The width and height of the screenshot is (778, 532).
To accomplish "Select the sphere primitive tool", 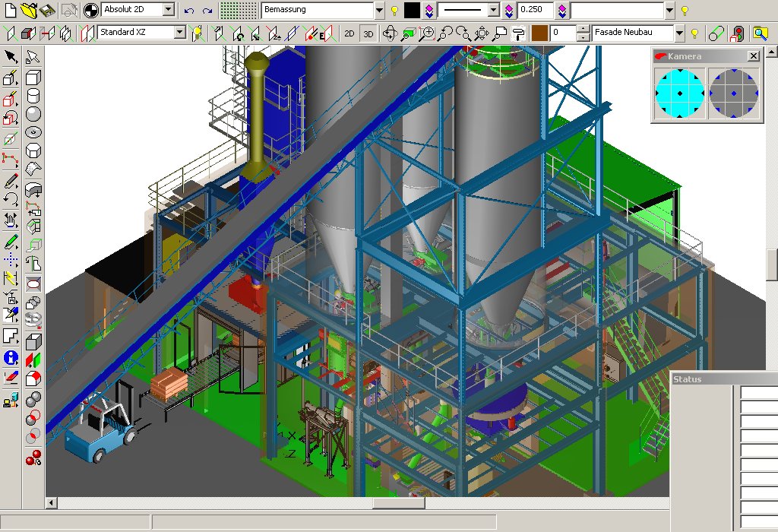I will click(x=33, y=114).
